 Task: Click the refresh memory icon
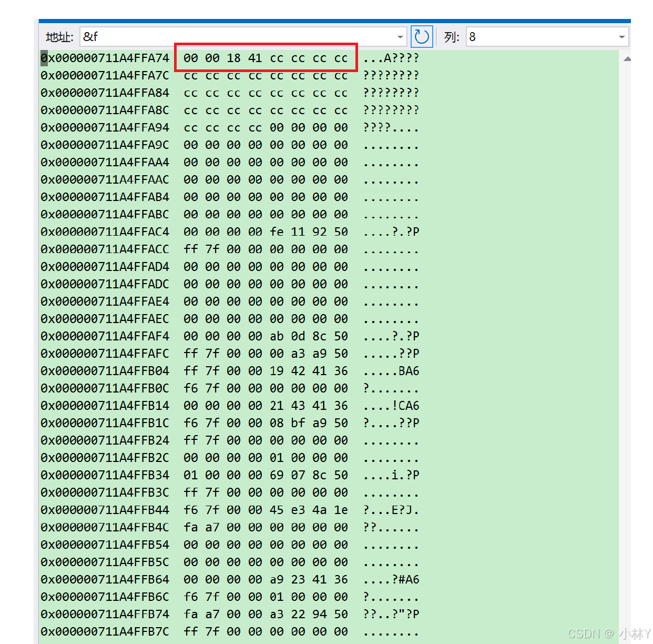(422, 37)
